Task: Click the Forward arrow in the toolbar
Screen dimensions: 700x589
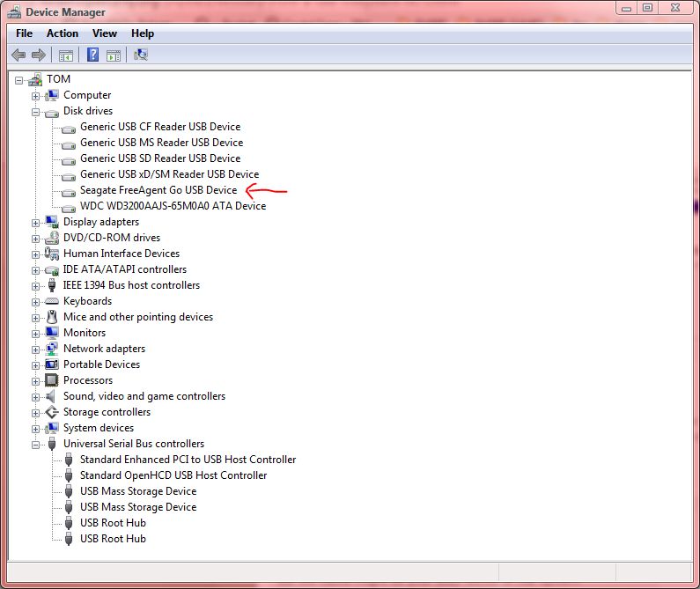Action: [38, 55]
